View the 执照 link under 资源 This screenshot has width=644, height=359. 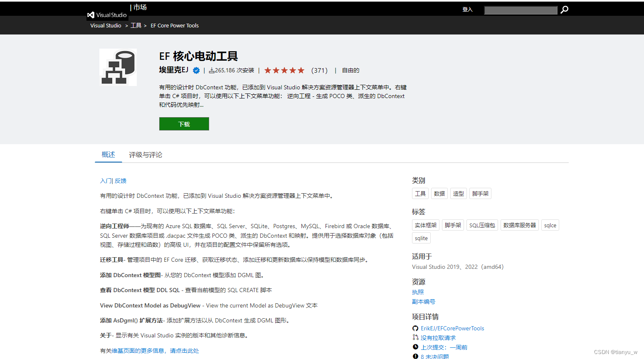[x=417, y=292]
